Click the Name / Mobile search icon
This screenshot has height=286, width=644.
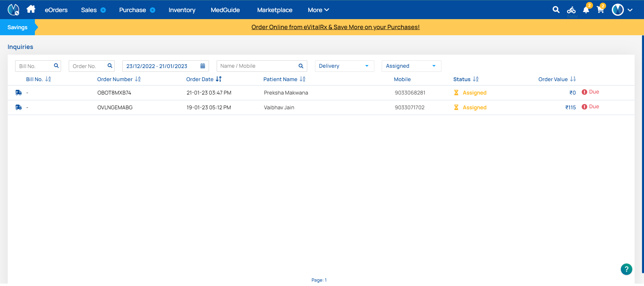(301, 66)
